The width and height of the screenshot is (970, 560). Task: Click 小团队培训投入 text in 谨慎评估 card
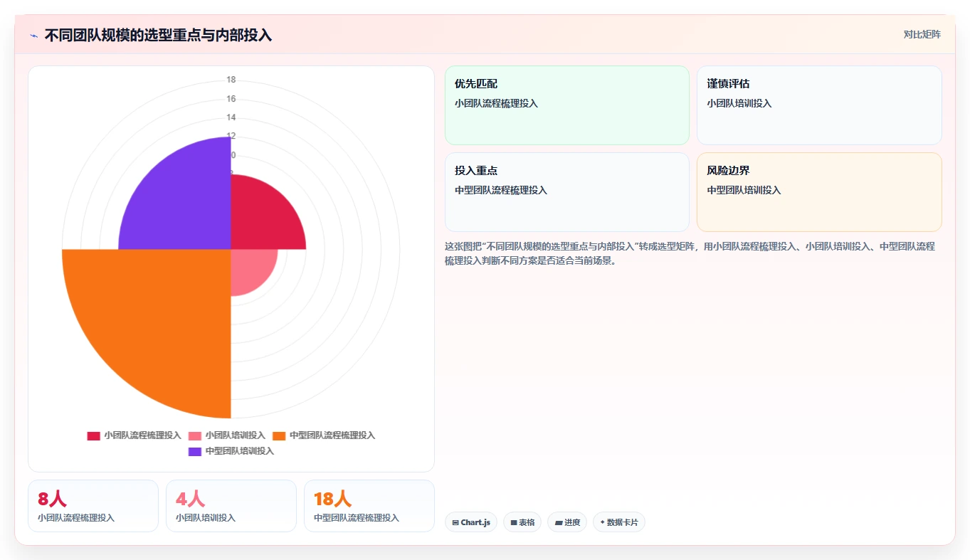[739, 103]
